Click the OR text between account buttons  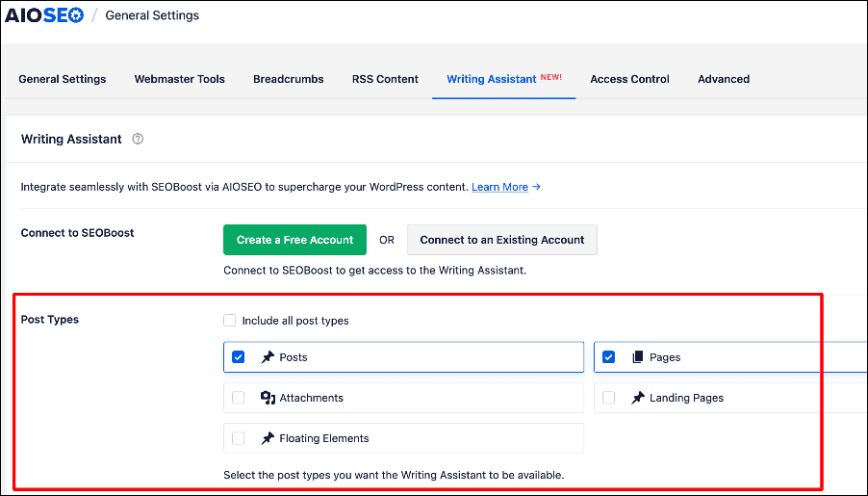(387, 240)
